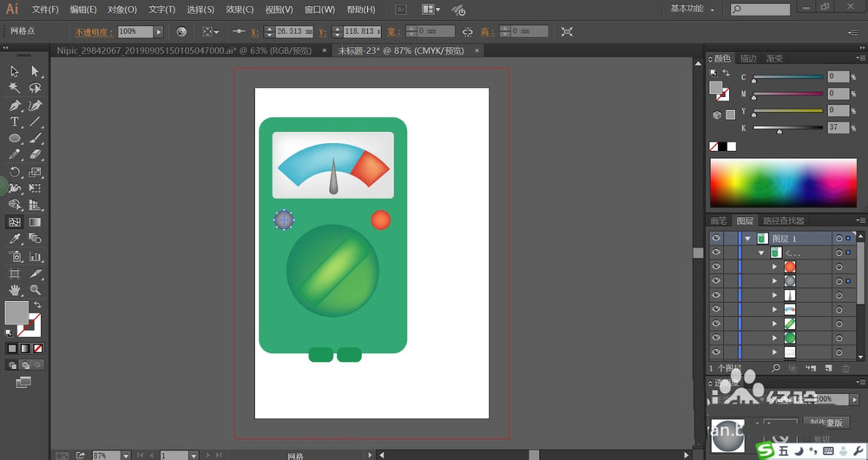Select the Direct Selection tool

pos(36,71)
